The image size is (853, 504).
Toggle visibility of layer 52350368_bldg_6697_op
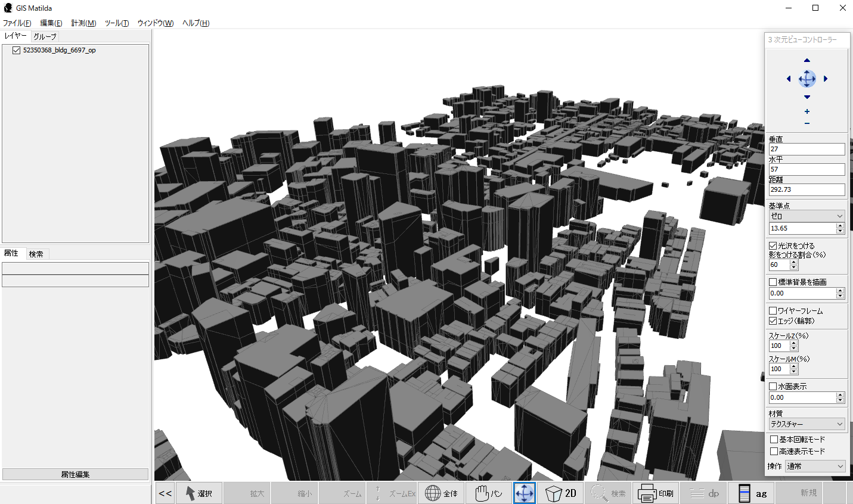pyautogui.click(x=17, y=51)
